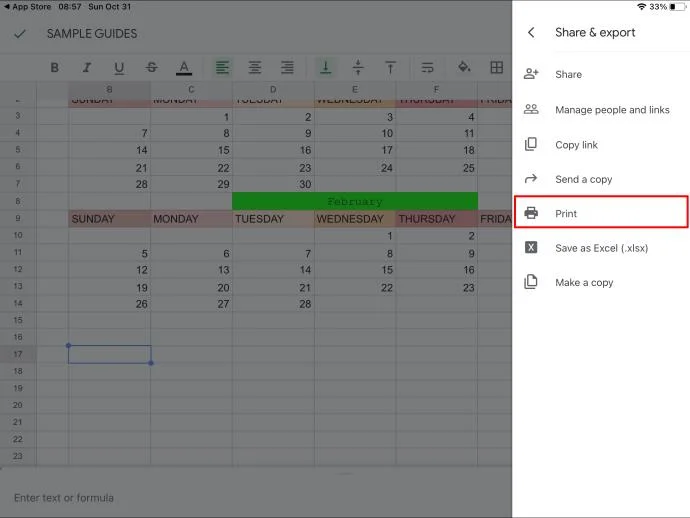The image size is (690, 518).
Task: Center align text horizontally
Action: (x=255, y=67)
